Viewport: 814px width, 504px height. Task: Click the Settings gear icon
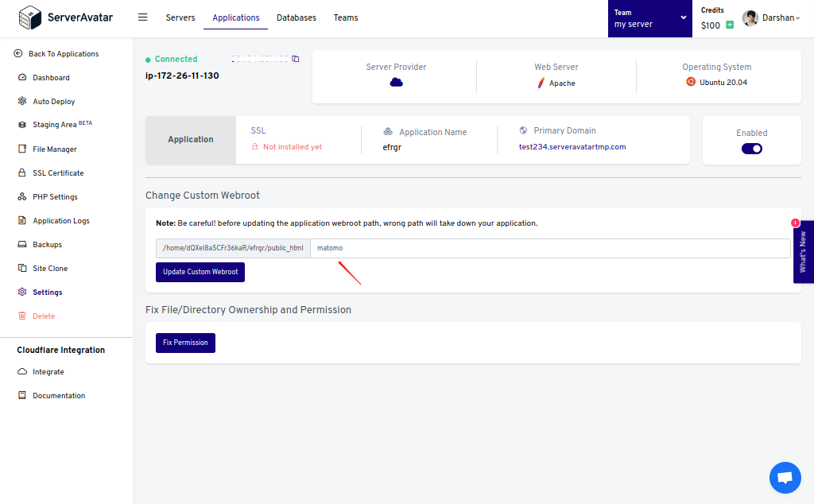[x=22, y=292]
